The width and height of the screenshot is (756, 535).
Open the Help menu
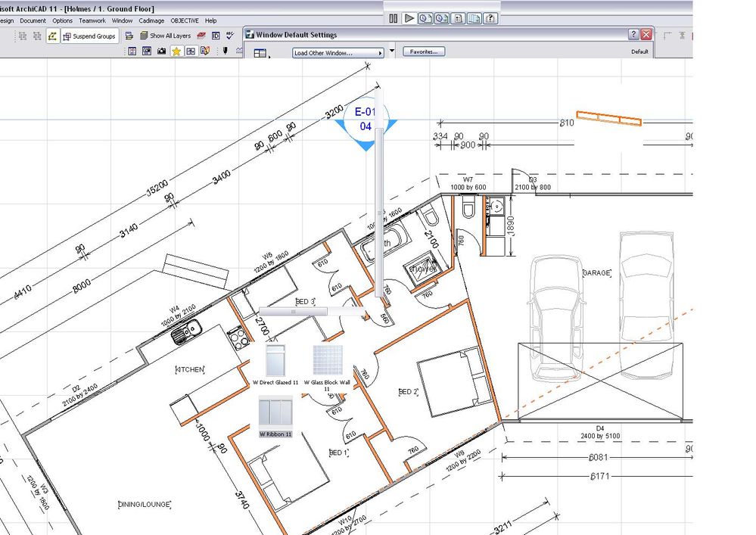point(210,20)
